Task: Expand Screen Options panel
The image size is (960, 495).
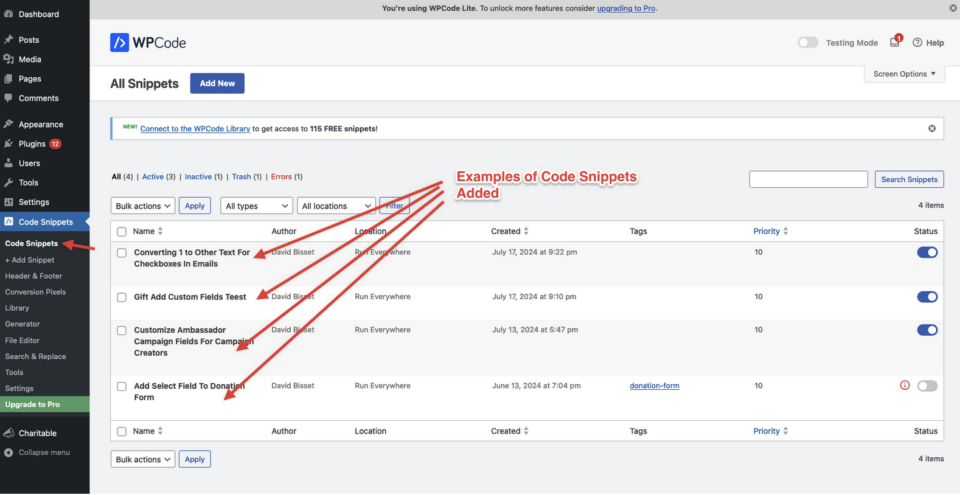Action: (x=904, y=74)
